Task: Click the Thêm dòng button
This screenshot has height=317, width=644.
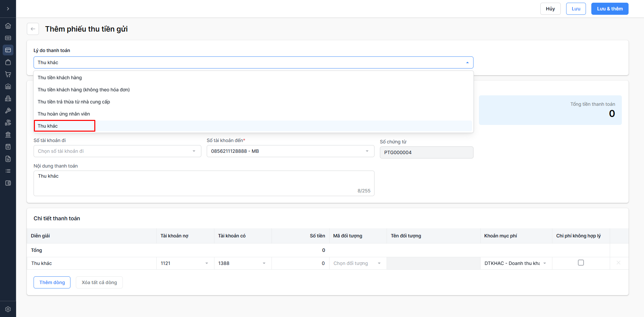Action: click(x=52, y=282)
